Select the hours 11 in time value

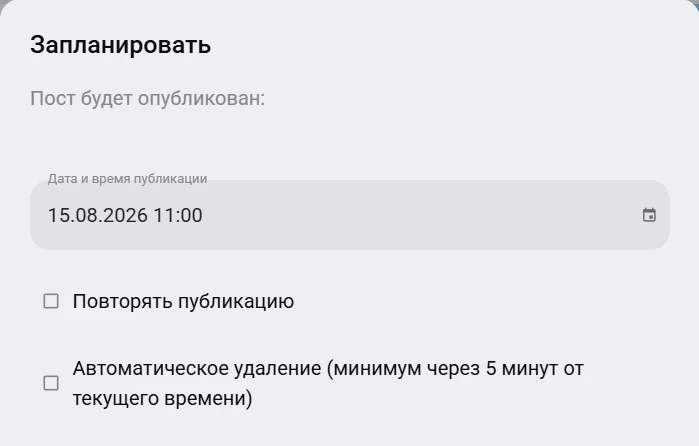[163, 215]
